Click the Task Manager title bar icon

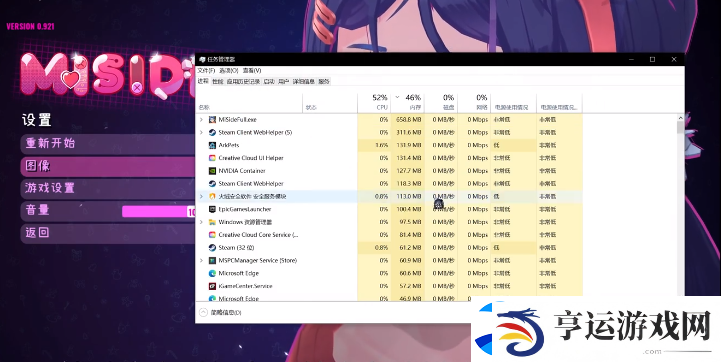[202, 59]
